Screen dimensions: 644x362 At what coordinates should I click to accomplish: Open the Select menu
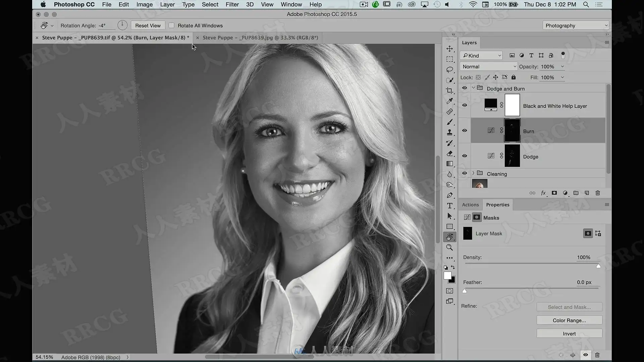[210, 4]
